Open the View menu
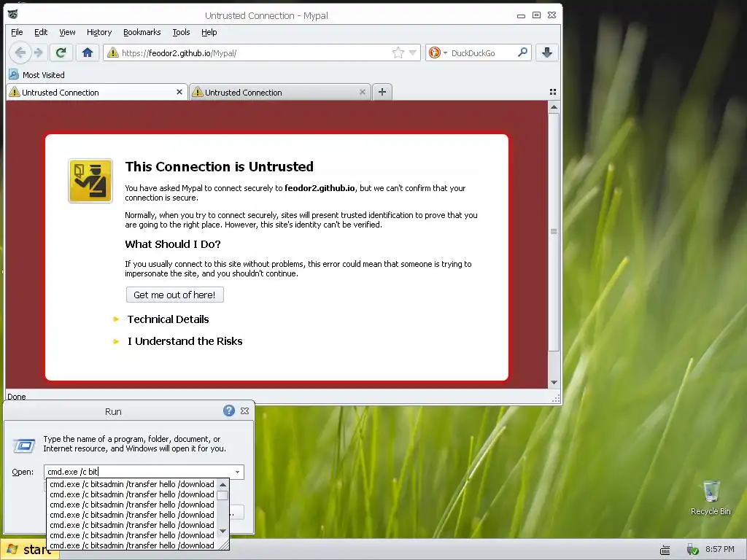This screenshot has width=747, height=560. 67,32
